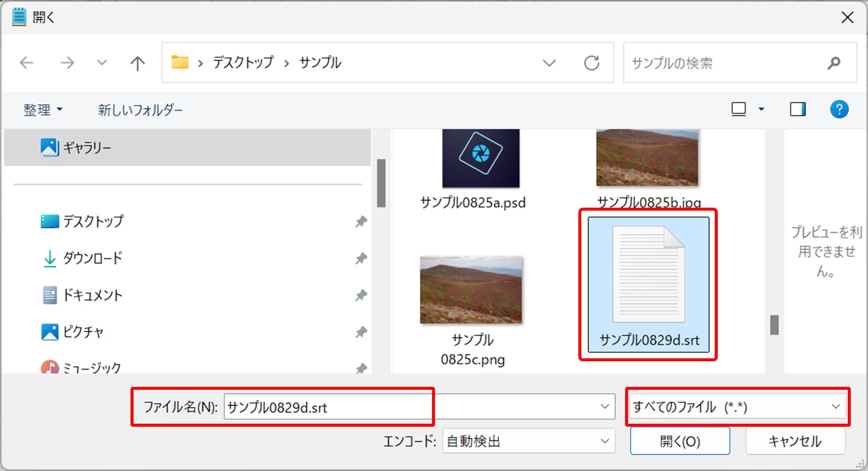Go up one folder level
This screenshot has width=868, height=471.
(137, 63)
